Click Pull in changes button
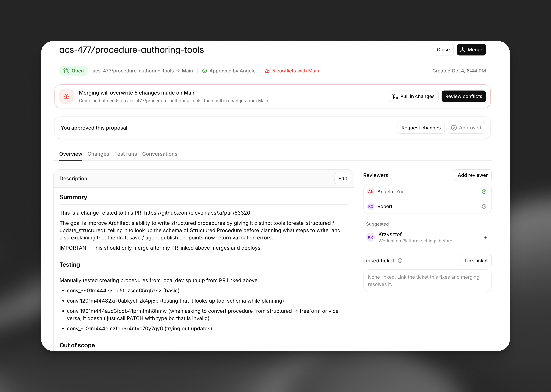The image size is (551, 392). point(413,96)
